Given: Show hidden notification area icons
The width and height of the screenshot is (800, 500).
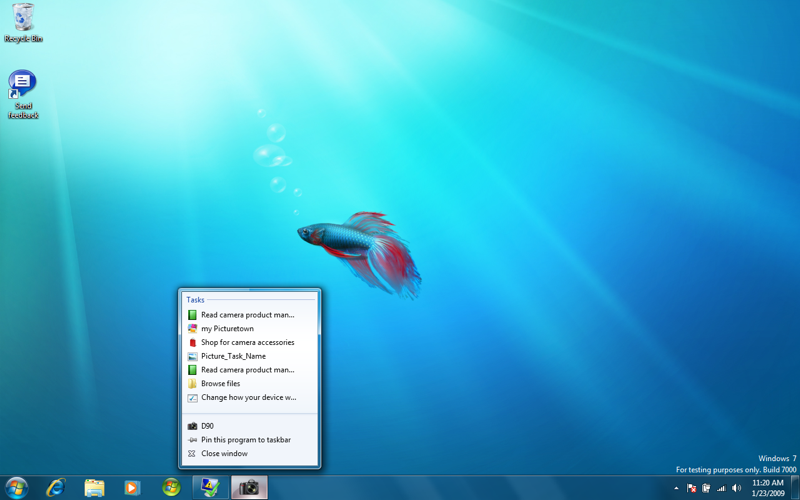Looking at the screenshot, I should [677, 488].
